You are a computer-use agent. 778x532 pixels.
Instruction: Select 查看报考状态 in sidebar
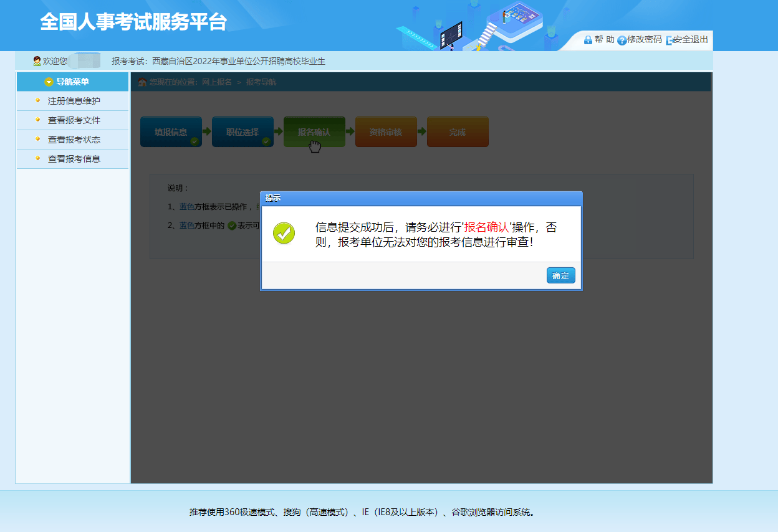(74, 140)
